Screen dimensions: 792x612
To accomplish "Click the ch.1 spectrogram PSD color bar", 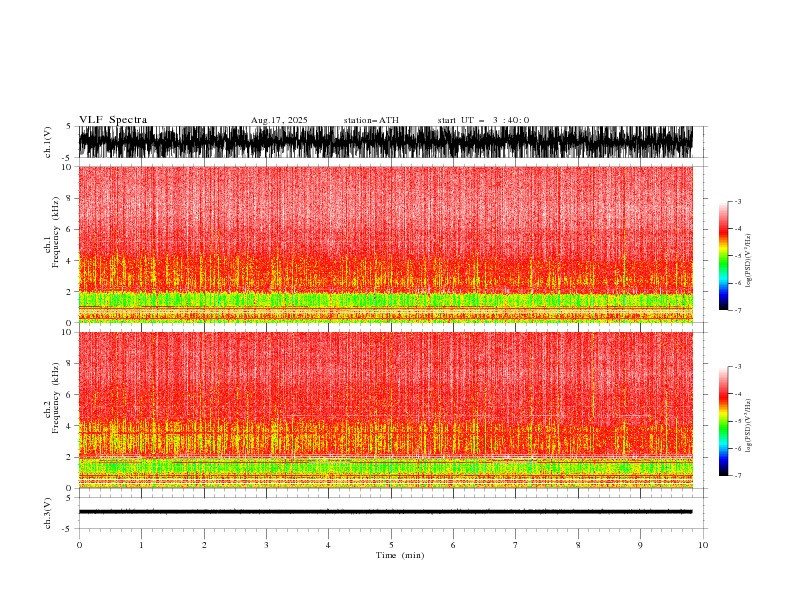I will pyautogui.click(x=723, y=256).
